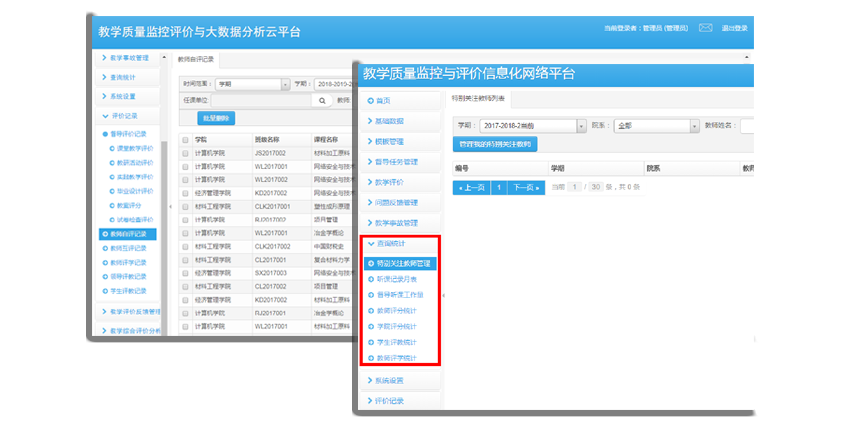Check the row with class RJ2017001

(185, 313)
